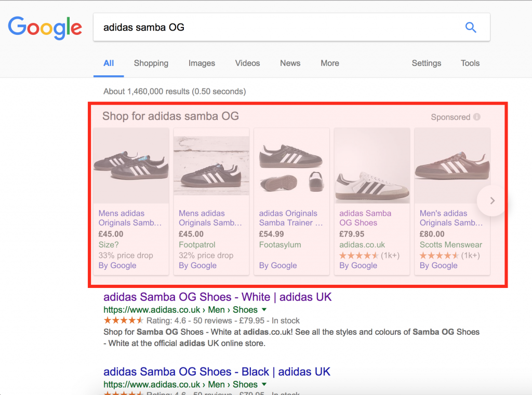Click By Google under Size? listing
532x395 pixels.
coord(117,266)
